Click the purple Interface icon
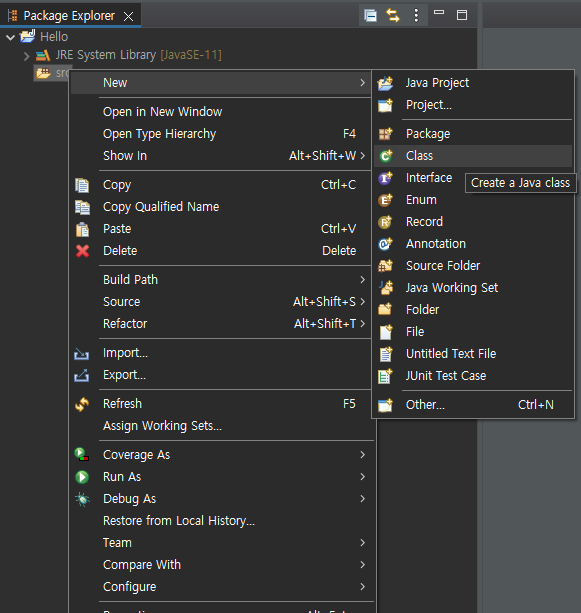This screenshot has width=581, height=613. pos(385,178)
